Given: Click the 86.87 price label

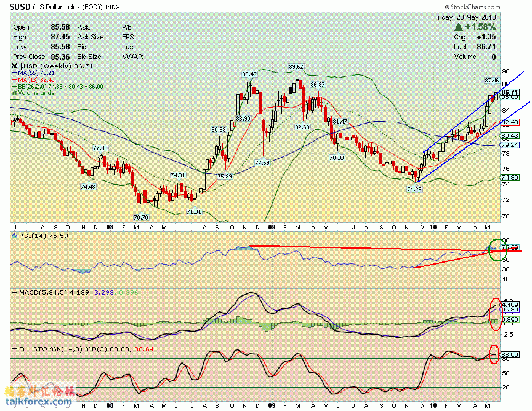Looking at the screenshot, I should pos(318,84).
